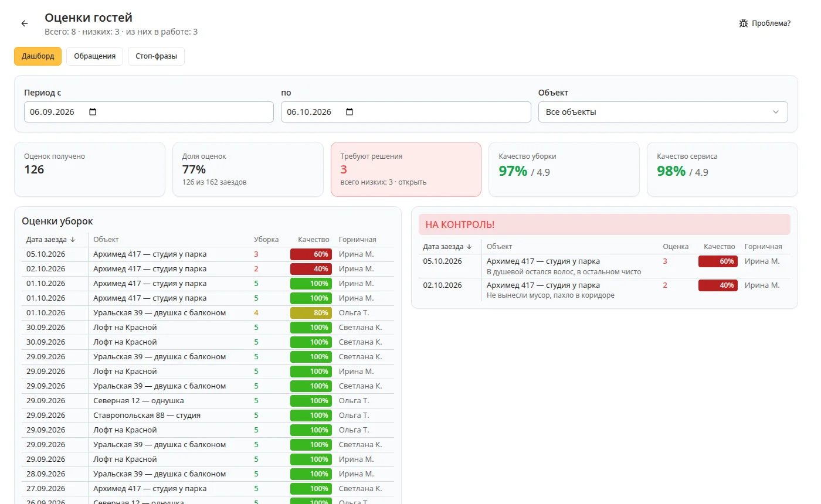Expand the Объект dropdown chevron
This screenshot has width=821, height=504.
pos(776,112)
